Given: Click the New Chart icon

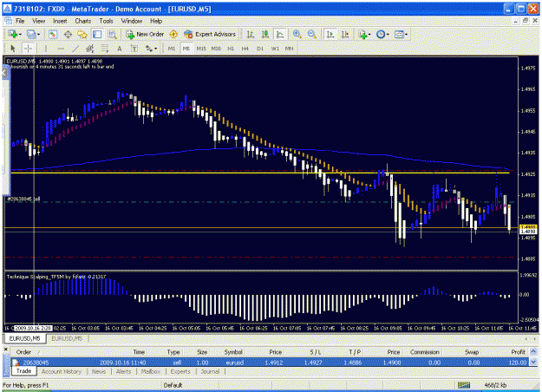Looking at the screenshot, I should pos(13,34).
